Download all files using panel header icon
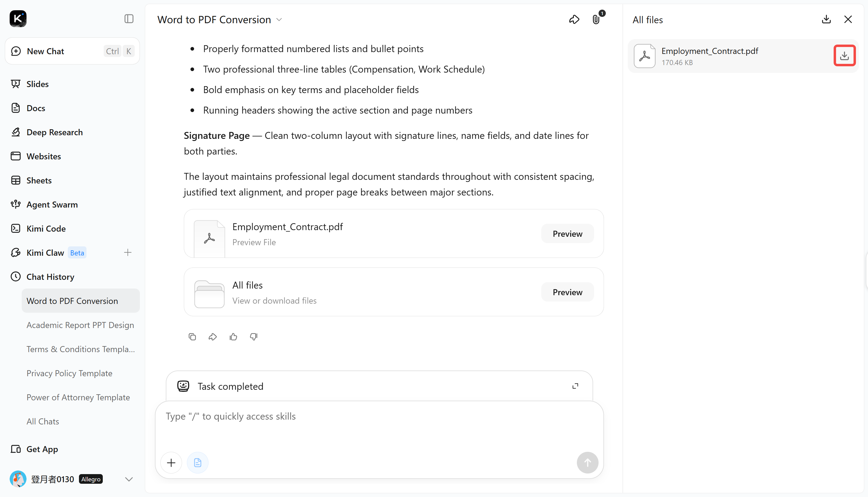This screenshot has width=868, height=497. coord(826,20)
